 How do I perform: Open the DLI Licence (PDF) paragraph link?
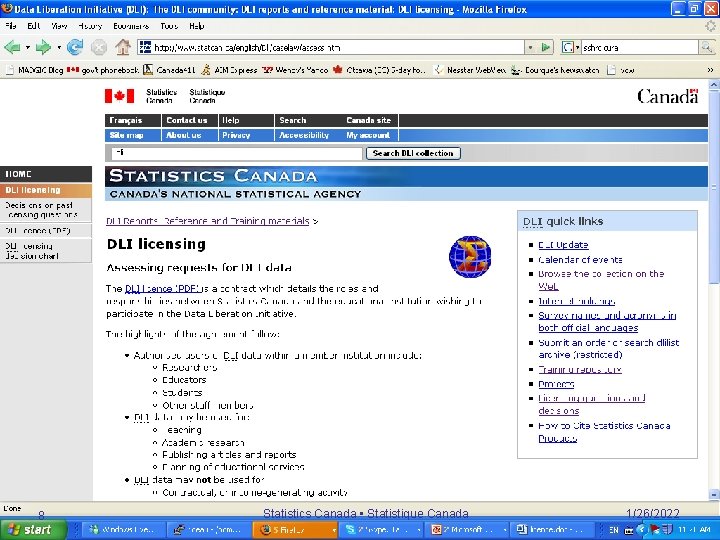tap(164, 289)
